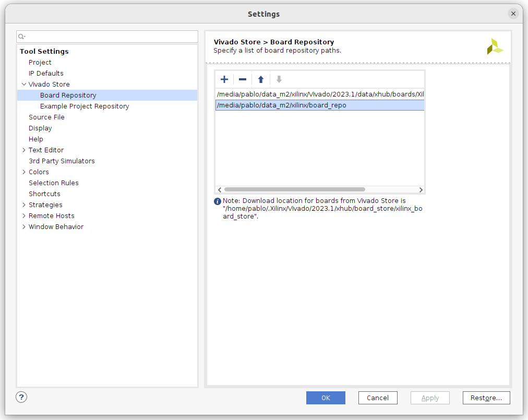
Task: Click the move down arrow icon
Action: (279, 79)
